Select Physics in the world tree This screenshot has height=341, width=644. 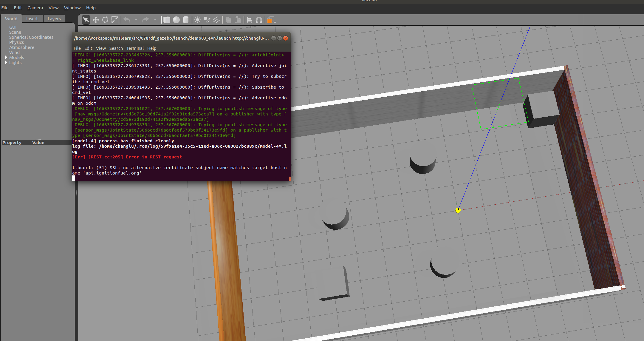[16, 42]
